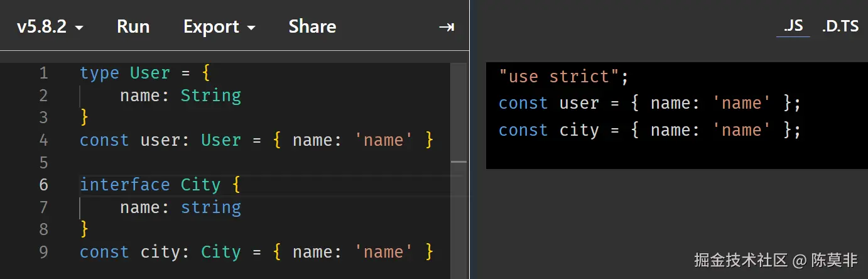Click "const user" in the compiled output
The image size is (868, 279).
(548, 103)
